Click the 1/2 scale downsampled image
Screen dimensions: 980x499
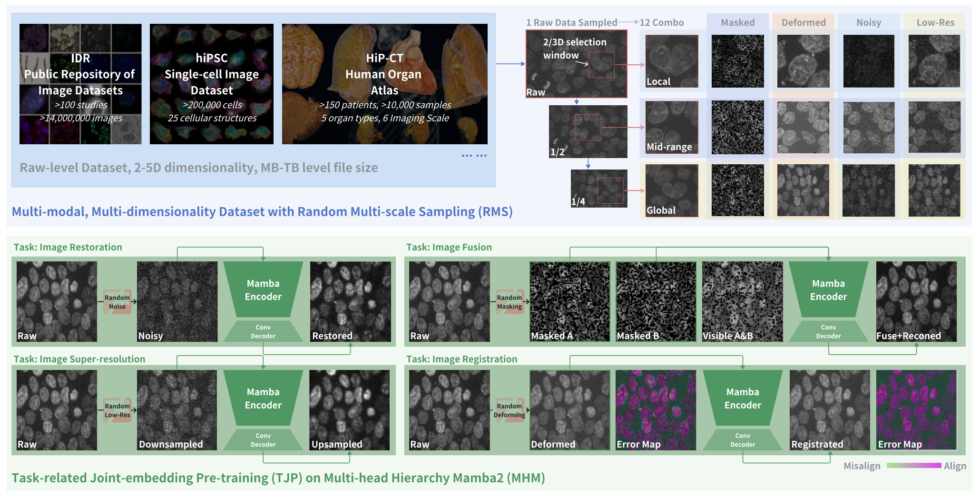[x=588, y=131]
